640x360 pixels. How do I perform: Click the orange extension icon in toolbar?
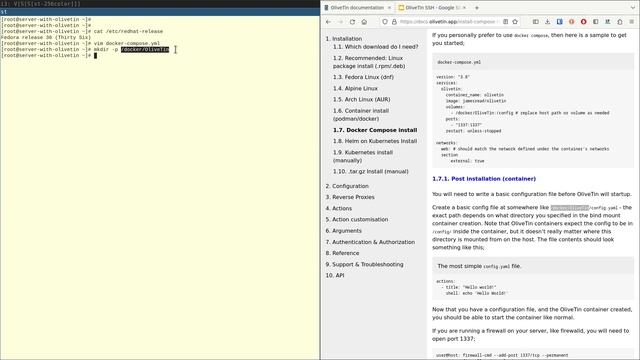571,22
